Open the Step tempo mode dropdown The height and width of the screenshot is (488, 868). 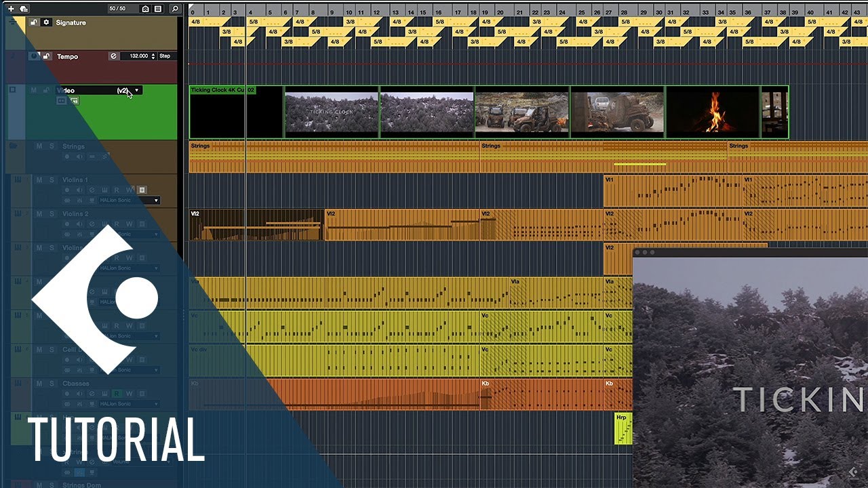point(166,56)
